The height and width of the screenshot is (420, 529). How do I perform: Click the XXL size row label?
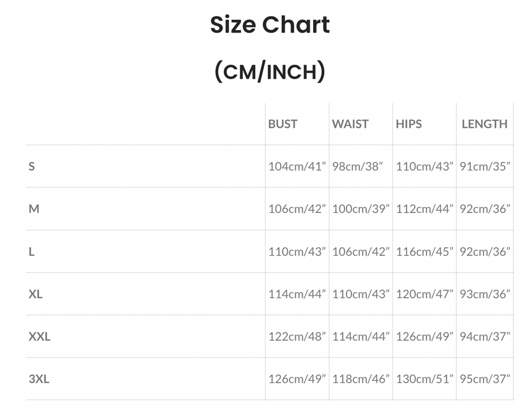click(40, 337)
